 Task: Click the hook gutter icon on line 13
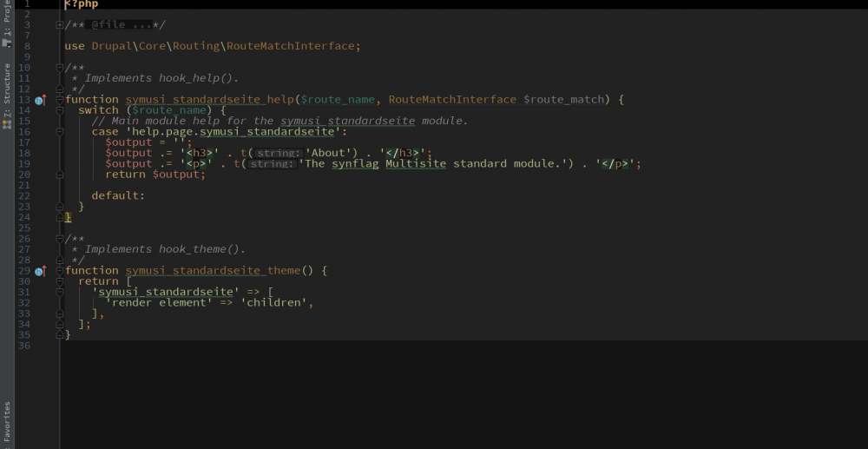click(x=40, y=100)
